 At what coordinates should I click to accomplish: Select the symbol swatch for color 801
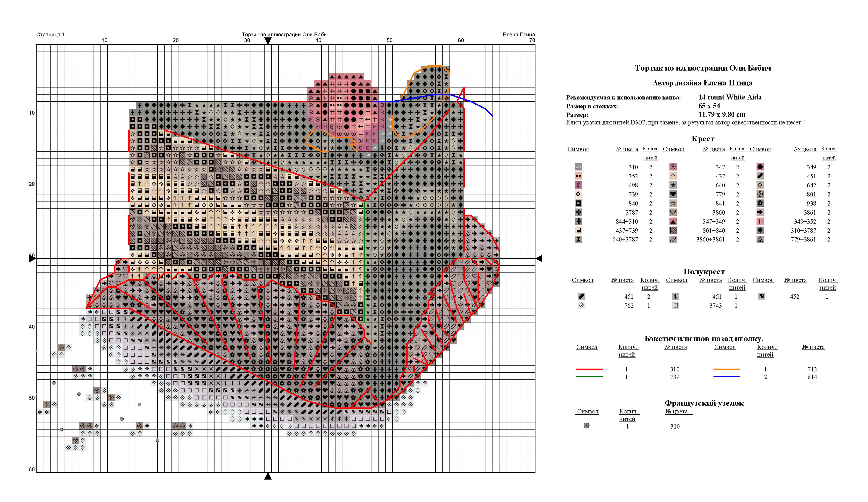760,194
